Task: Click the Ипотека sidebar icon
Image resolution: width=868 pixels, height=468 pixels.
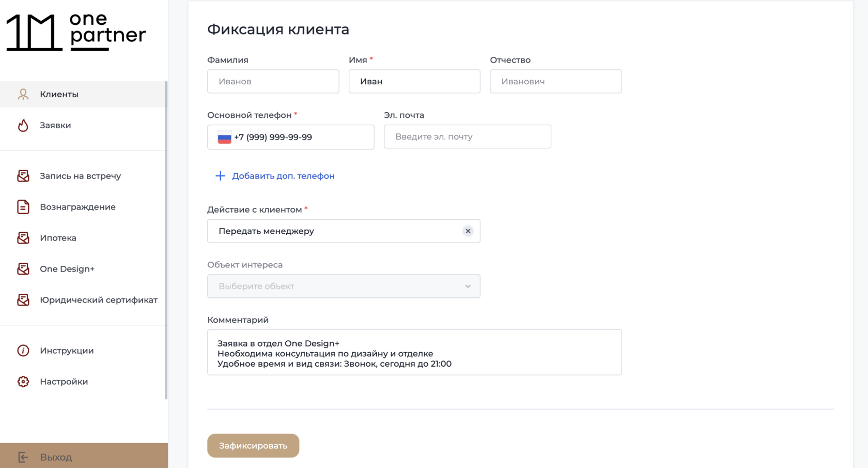Action: pyautogui.click(x=23, y=238)
